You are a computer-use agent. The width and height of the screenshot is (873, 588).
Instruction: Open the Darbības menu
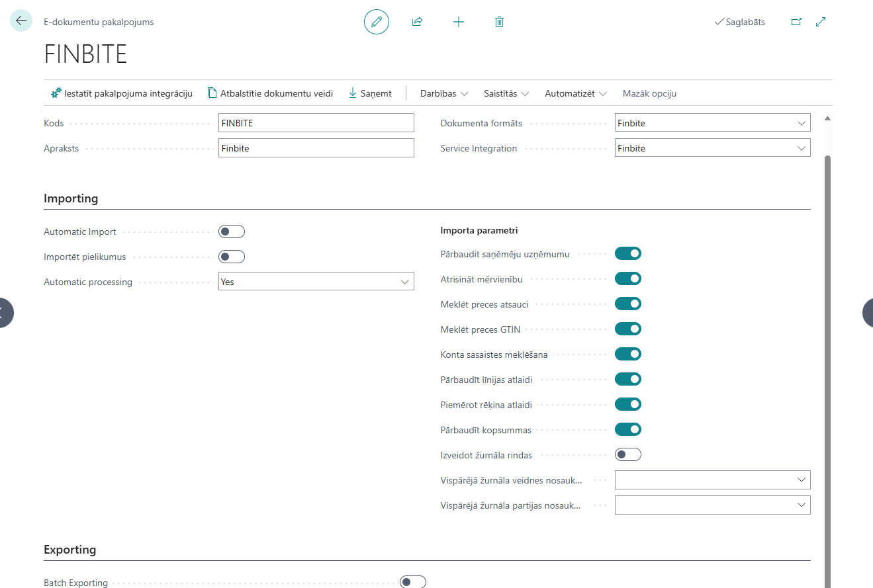444,93
